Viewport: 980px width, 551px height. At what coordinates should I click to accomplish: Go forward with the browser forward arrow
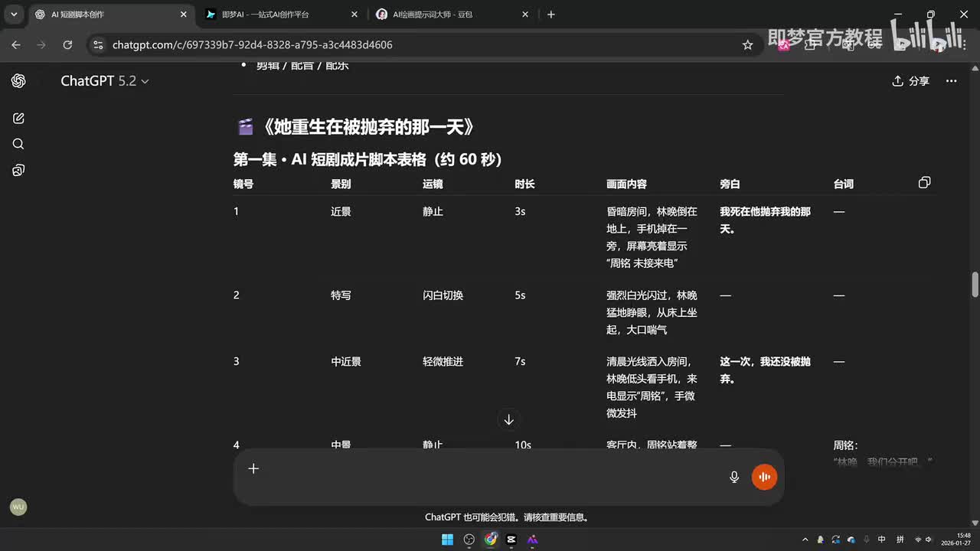point(41,45)
